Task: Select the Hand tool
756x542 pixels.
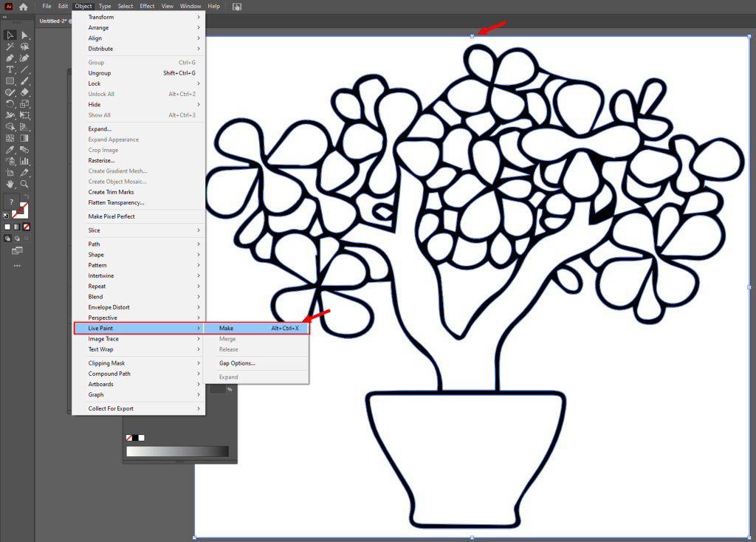Action: [x=10, y=183]
